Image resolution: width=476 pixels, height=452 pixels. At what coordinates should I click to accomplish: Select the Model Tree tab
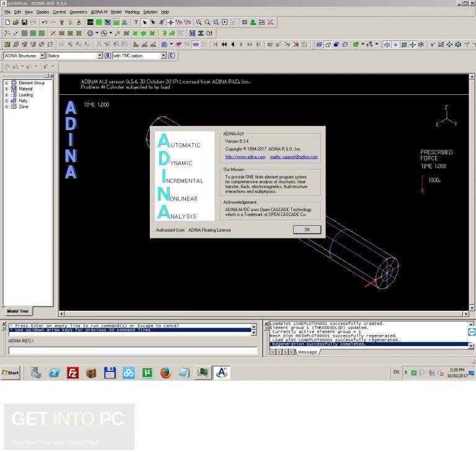pos(17,311)
